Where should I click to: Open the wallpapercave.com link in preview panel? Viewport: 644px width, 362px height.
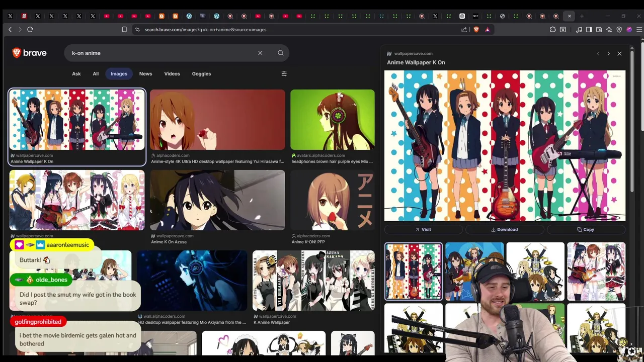coord(413,53)
